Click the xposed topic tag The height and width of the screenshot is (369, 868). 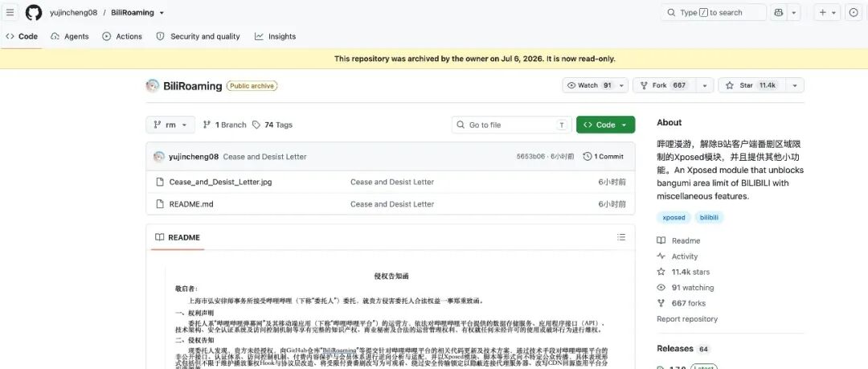(x=674, y=218)
